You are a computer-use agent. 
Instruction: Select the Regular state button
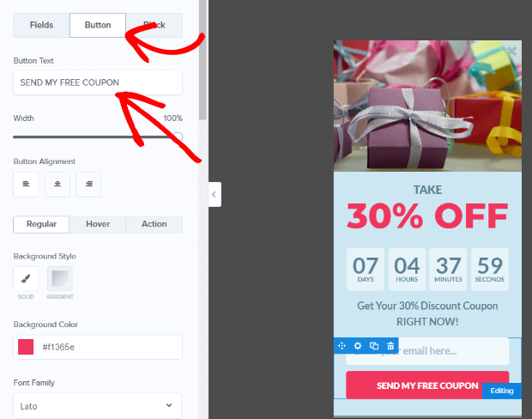click(x=41, y=224)
